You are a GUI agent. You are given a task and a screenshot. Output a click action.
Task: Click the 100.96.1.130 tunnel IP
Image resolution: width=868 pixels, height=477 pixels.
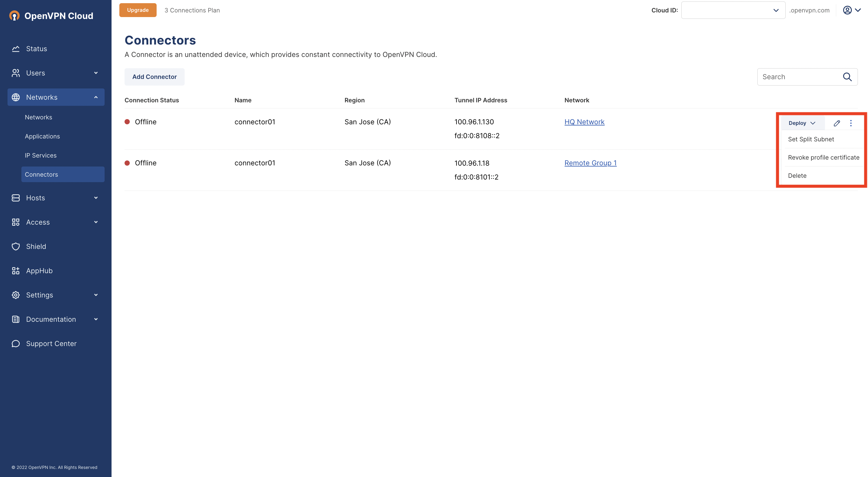[x=474, y=122]
